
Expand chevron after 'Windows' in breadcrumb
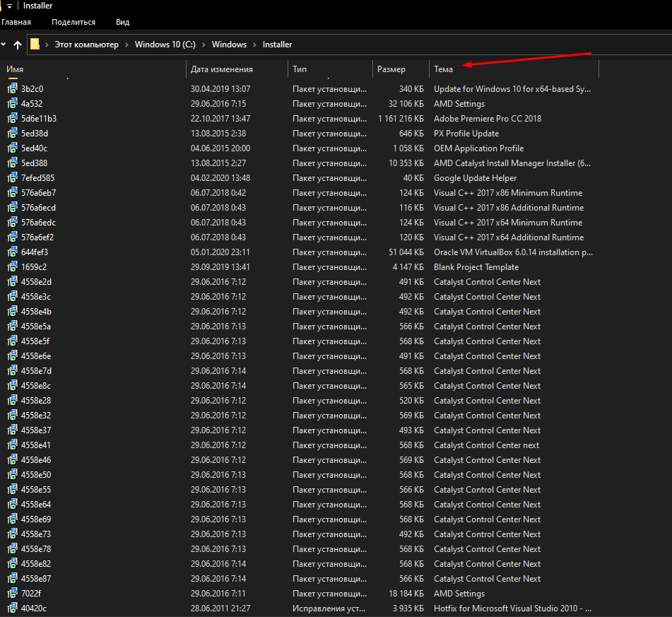pos(254,45)
